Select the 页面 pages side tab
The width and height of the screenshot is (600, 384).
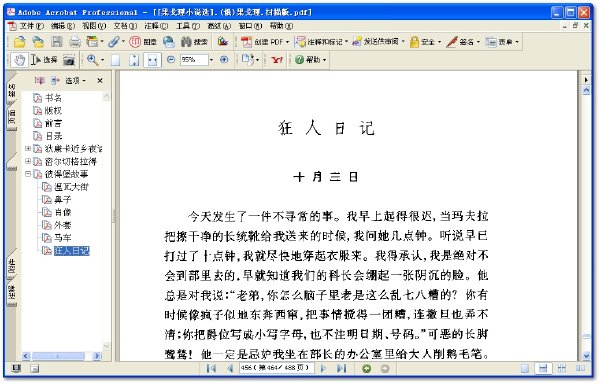coord(12,117)
